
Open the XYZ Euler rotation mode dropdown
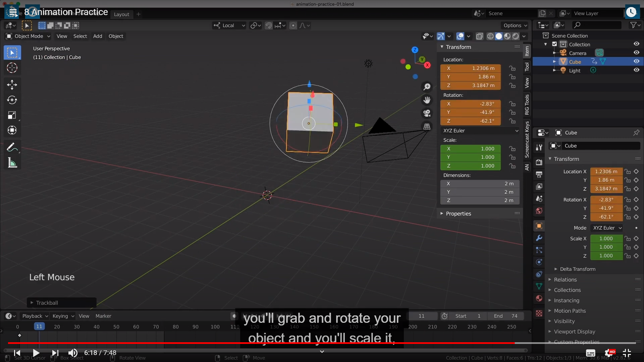(x=480, y=131)
